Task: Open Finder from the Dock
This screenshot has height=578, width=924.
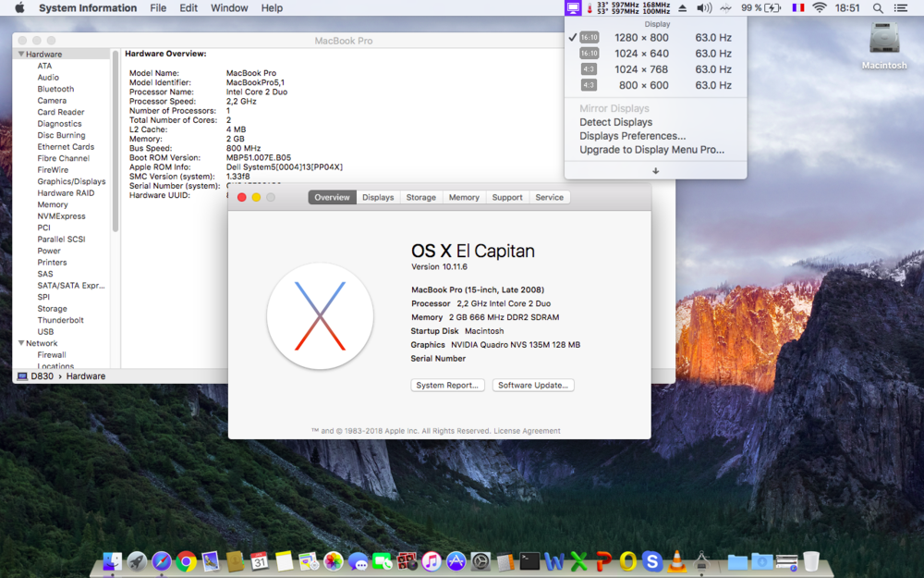Action: coord(112,561)
